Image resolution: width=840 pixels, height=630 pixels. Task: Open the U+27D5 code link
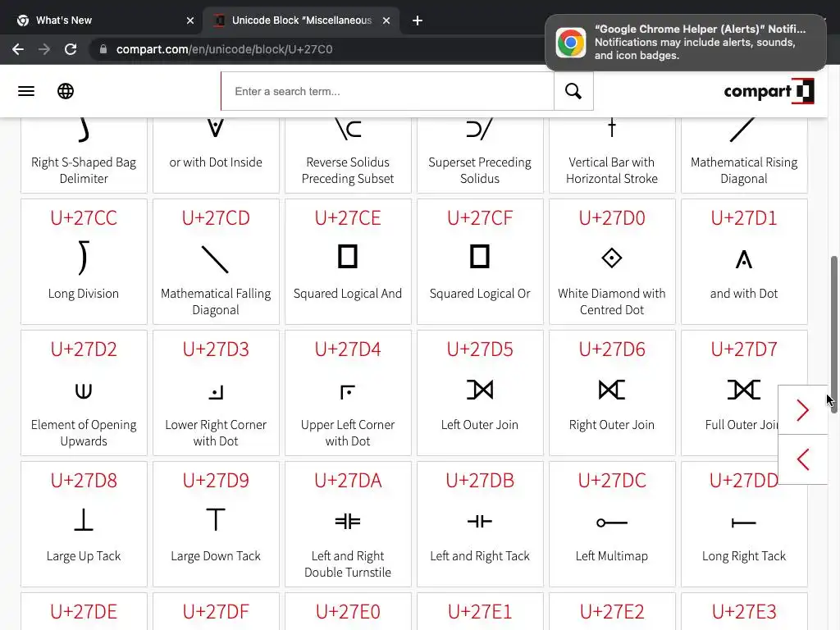point(480,349)
